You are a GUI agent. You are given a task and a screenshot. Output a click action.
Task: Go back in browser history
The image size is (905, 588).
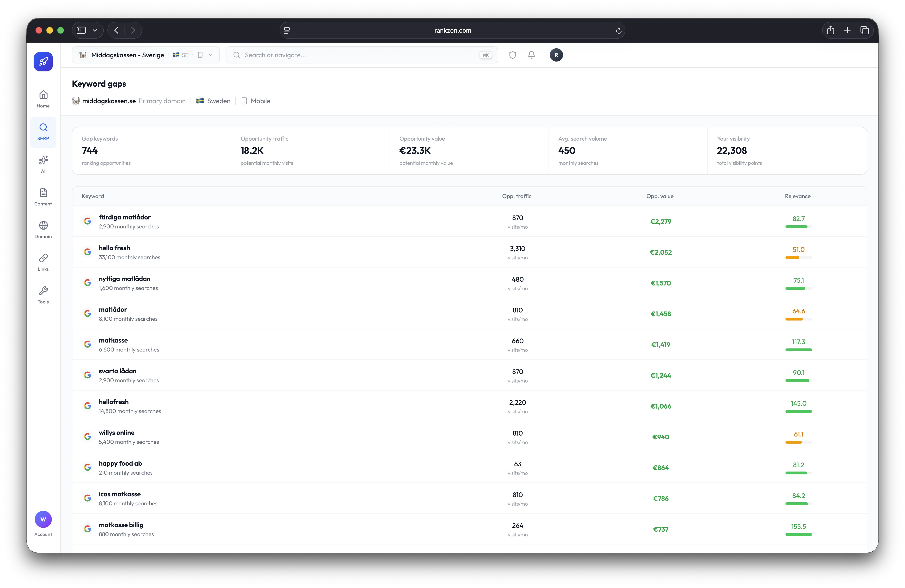coord(116,31)
